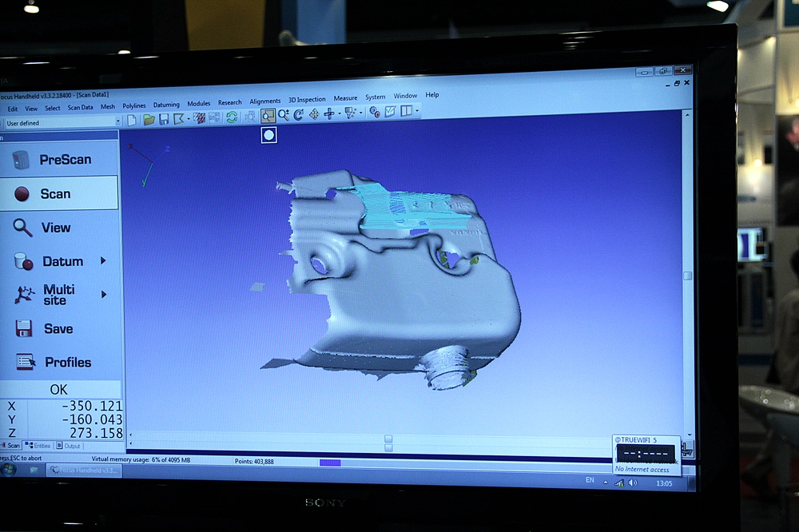Click the Save floppy disk toolbar icon
799x532 pixels.
click(x=164, y=119)
